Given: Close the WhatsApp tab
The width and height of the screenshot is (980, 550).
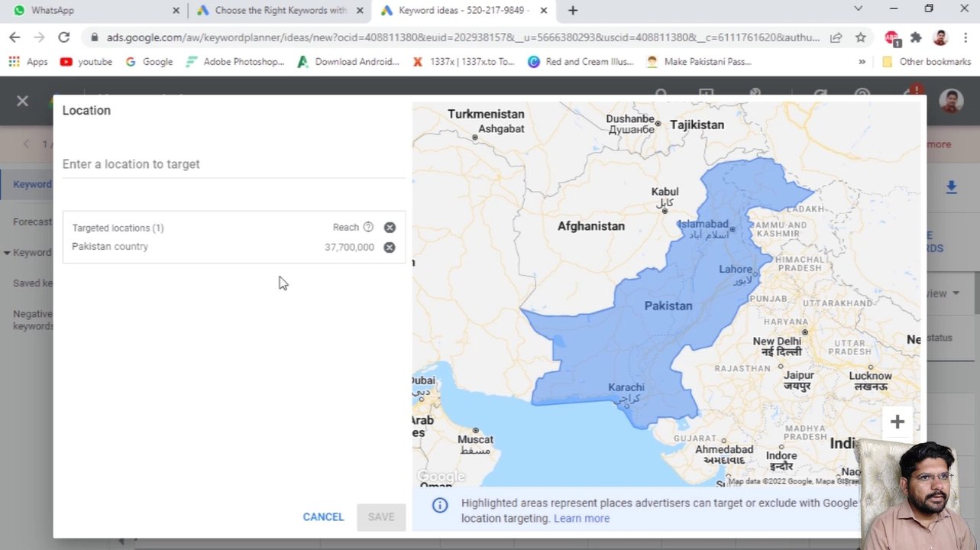Looking at the screenshot, I should [176, 11].
